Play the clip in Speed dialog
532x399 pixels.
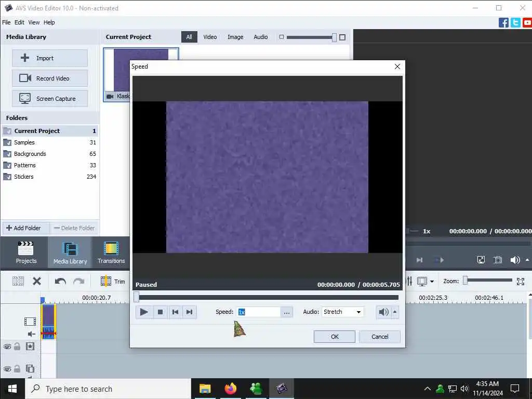(x=144, y=312)
